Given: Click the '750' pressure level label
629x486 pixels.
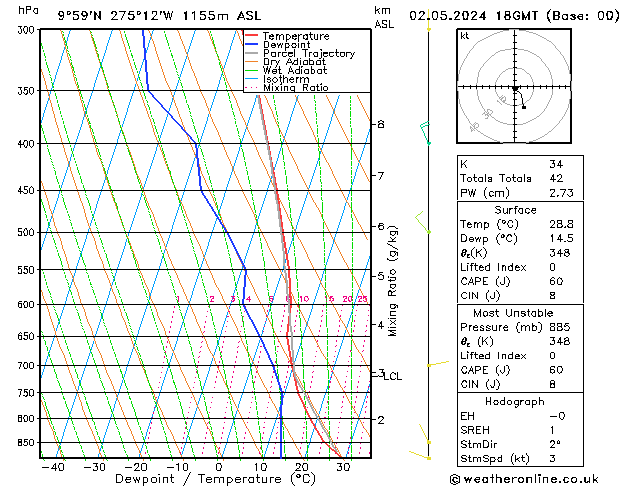Looking at the screenshot, I should click(x=28, y=393).
